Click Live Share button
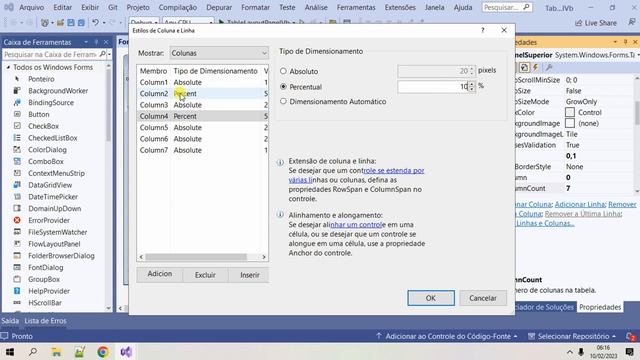640x360 pixels. coord(596,23)
